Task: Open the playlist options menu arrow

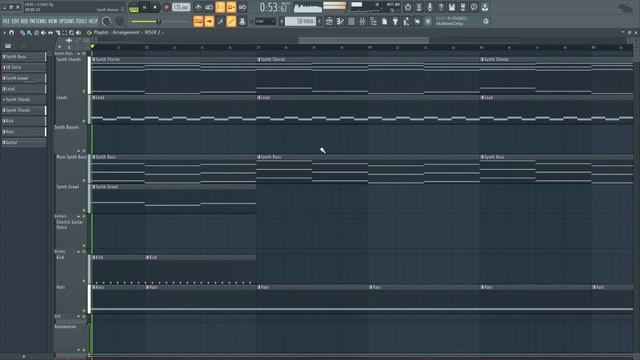Action: coord(5,33)
